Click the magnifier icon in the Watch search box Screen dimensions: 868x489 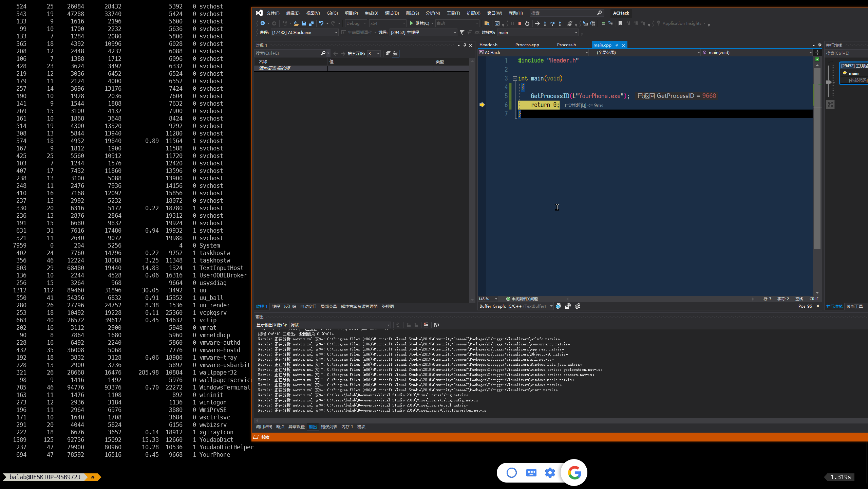tap(323, 53)
